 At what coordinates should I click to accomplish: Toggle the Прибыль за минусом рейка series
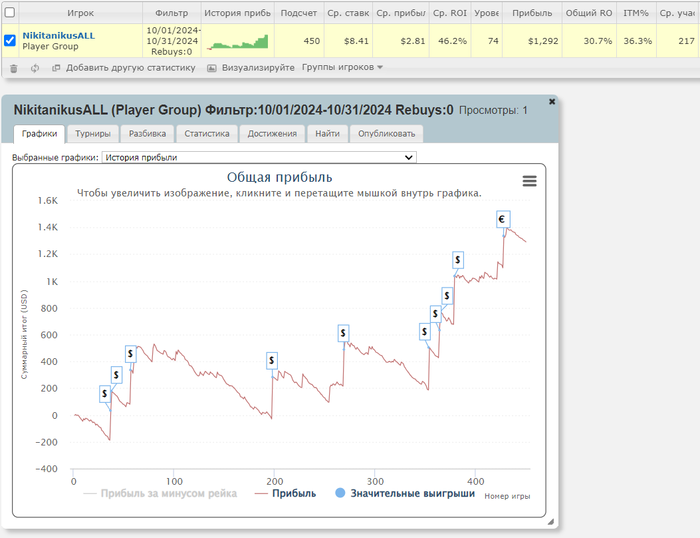pyautogui.click(x=160, y=493)
